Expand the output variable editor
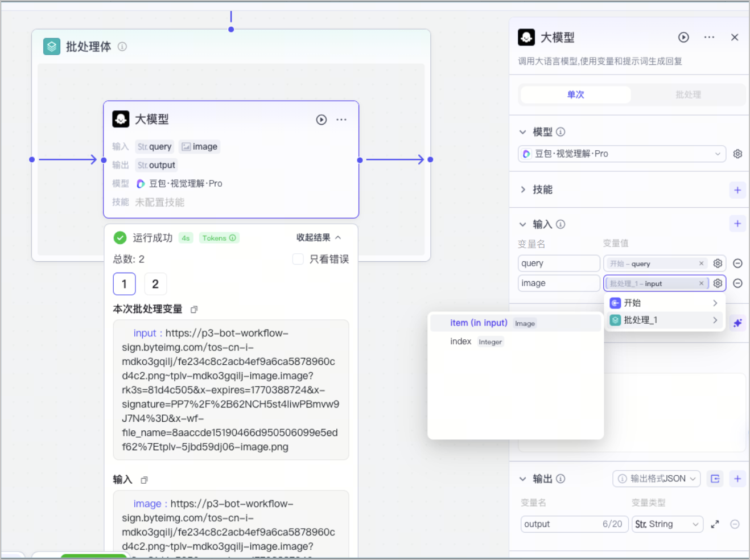 click(715, 524)
